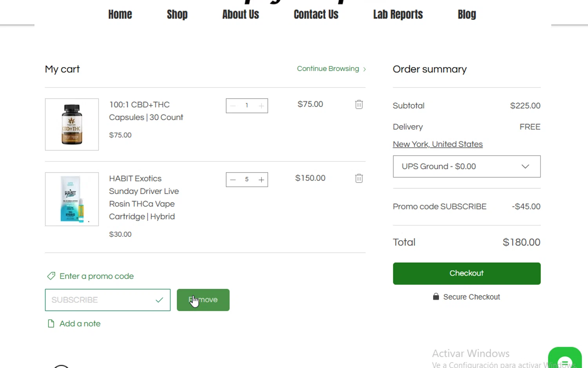Click the Continue Browsing arrow chevron

(x=364, y=69)
